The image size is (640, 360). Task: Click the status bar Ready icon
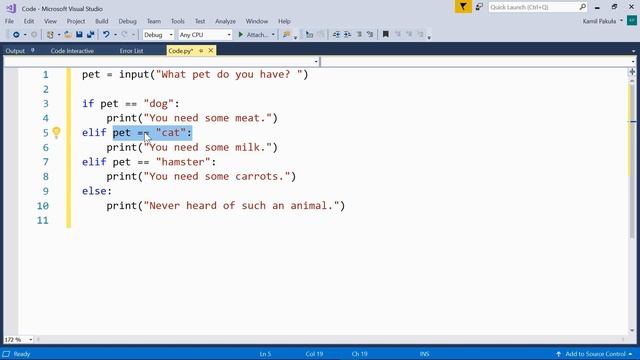tap(7, 354)
